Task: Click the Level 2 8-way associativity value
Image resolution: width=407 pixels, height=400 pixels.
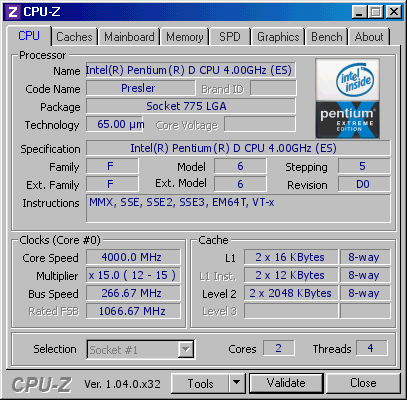Action: tap(365, 293)
